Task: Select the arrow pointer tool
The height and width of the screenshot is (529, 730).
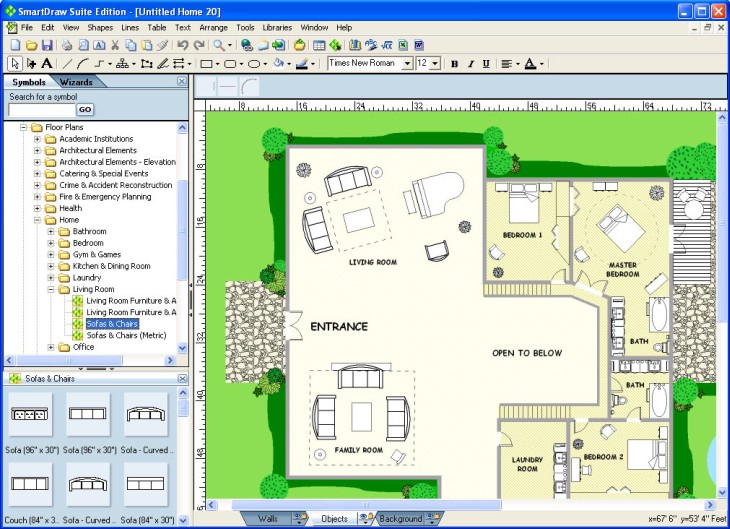Action: click(14, 63)
